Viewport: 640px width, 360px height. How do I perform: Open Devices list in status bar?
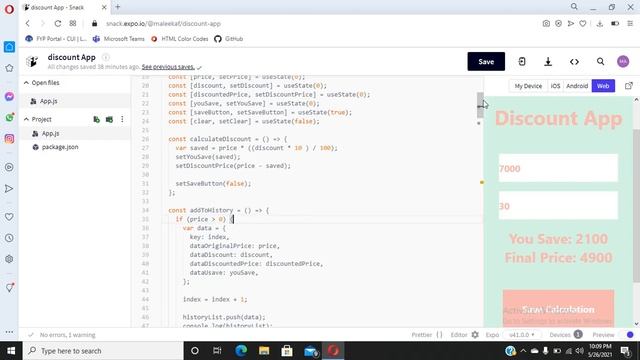(566, 335)
